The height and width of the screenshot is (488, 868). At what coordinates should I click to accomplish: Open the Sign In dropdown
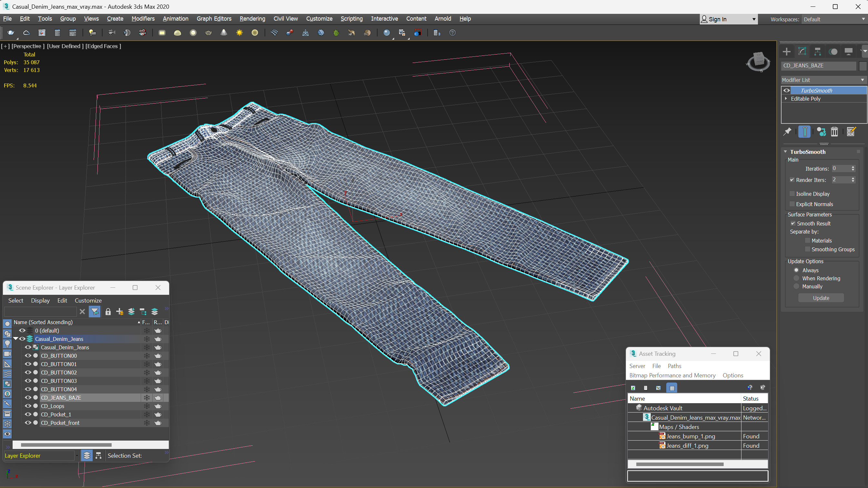(x=729, y=20)
